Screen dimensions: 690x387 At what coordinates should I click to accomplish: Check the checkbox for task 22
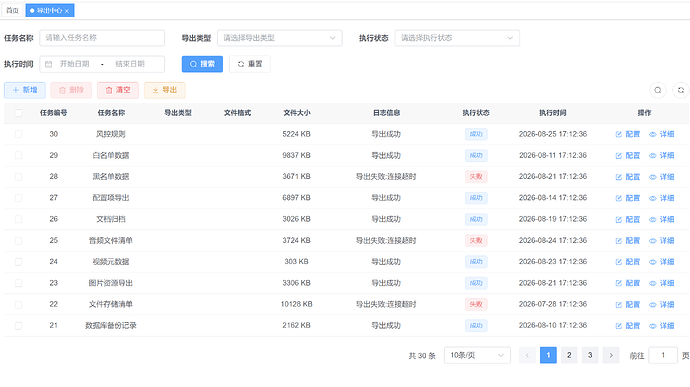tap(18, 304)
